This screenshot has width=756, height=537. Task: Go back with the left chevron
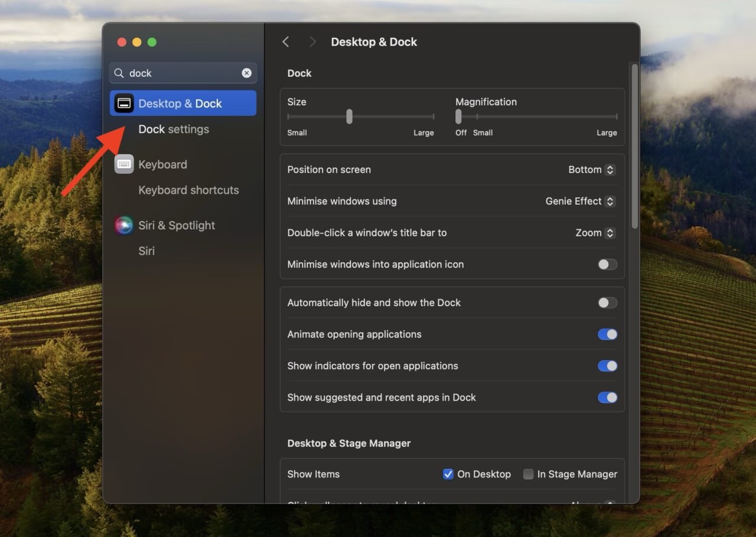[x=286, y=42]
